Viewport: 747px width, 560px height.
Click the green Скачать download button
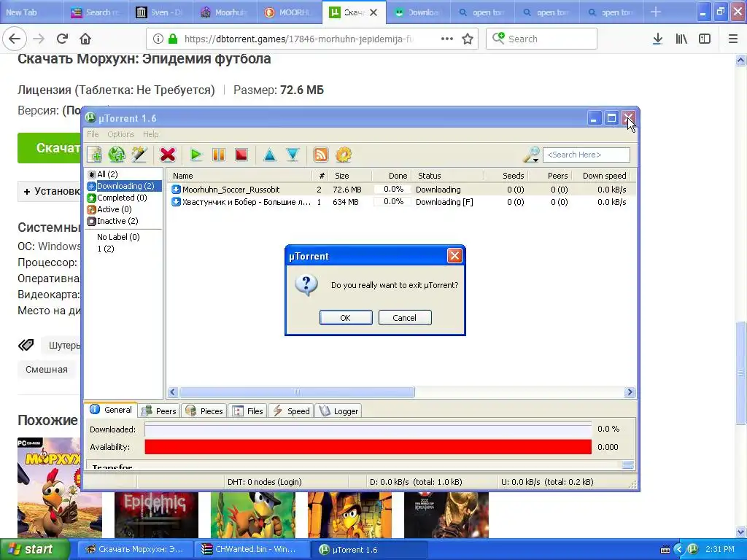(x=50, y=147)
